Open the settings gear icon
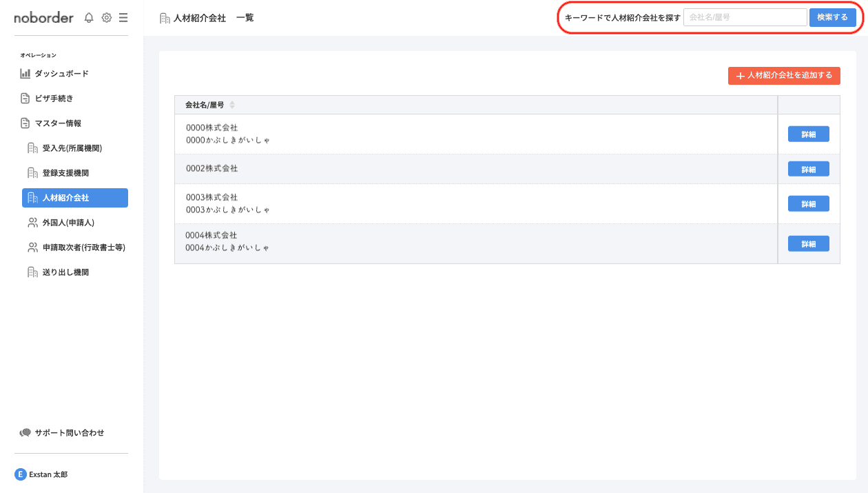 tap(107, 18)
